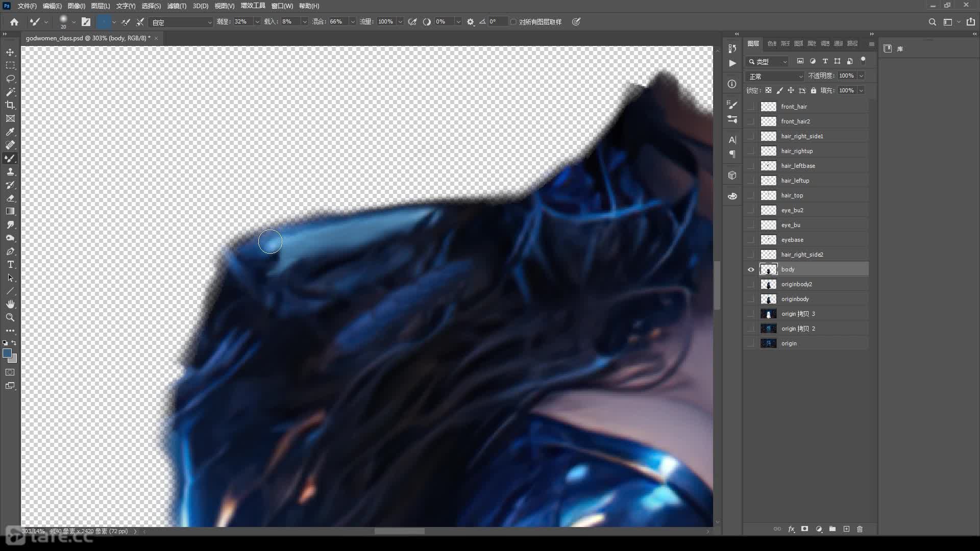The height and width of the screenshot is (551, 980).
Task: Select the History Brush tool
Action: click(10, 185)
